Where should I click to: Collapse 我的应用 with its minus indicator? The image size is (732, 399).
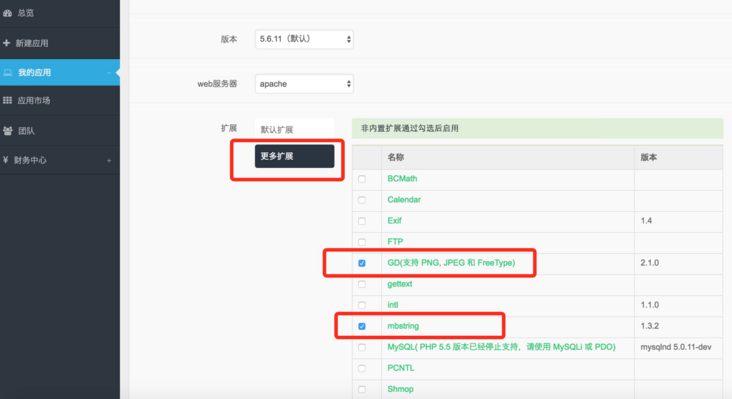click(x=109, y=73)
